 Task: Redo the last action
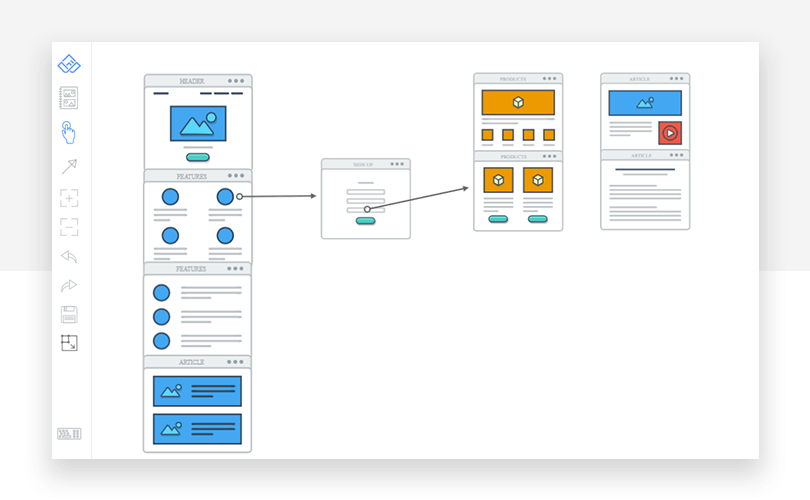point(69,285)
